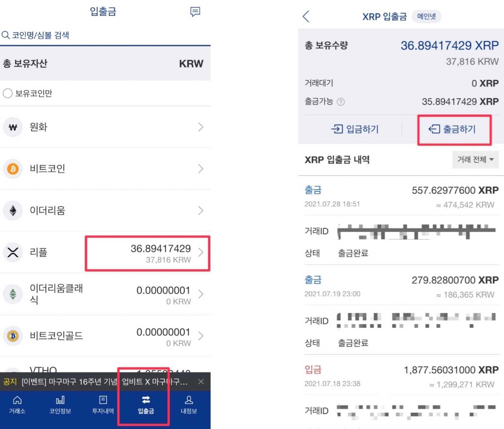
Task: Open the 리플 balance 36.89417429
Action: [x=161, y=249]
